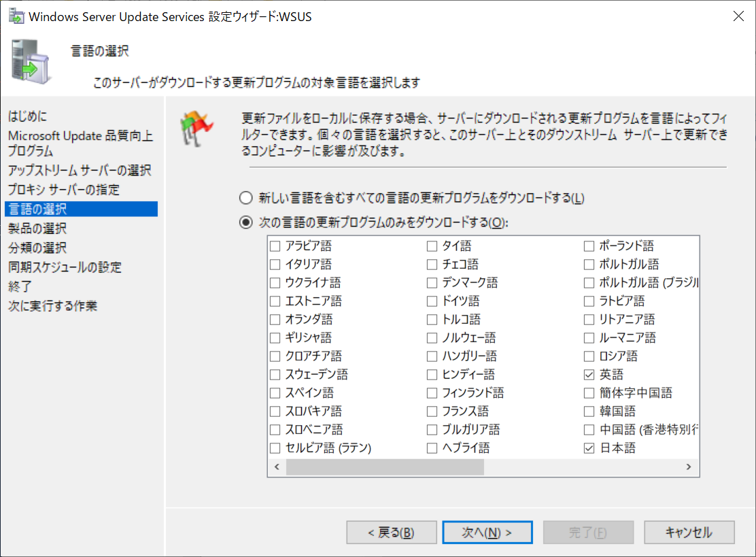Go to はじめに step in sidebar
This screenshot has width=756, height=557.
coord(27,116)
